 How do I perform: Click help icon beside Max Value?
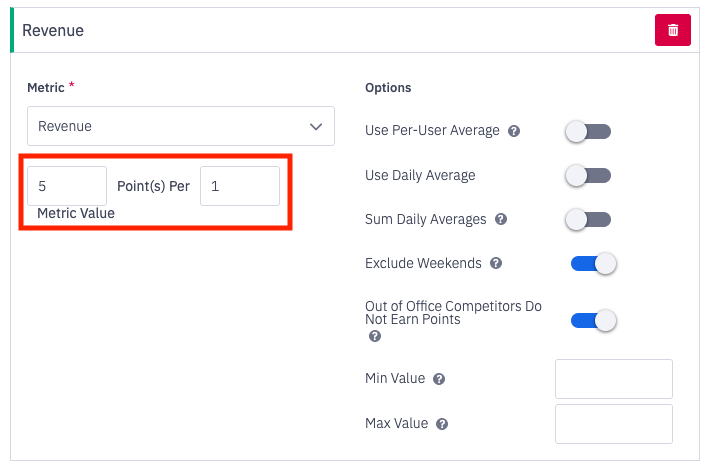(x=442, y=424)
